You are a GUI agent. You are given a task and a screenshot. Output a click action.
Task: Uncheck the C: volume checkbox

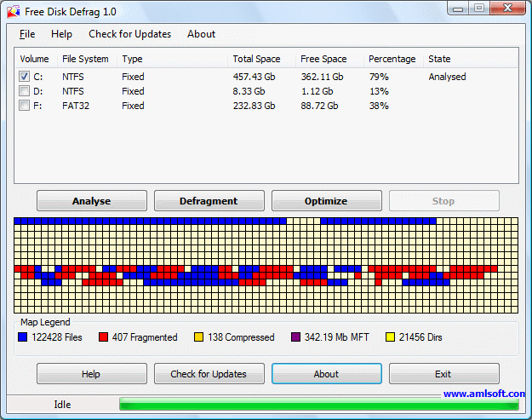pyautogui.click(x=24, y=77)
